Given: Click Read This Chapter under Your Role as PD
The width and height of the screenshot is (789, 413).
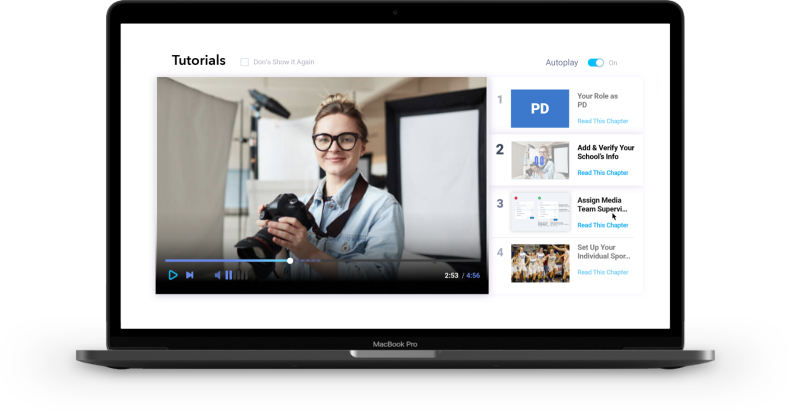Looking at the screenshot, I should (602, 121).
